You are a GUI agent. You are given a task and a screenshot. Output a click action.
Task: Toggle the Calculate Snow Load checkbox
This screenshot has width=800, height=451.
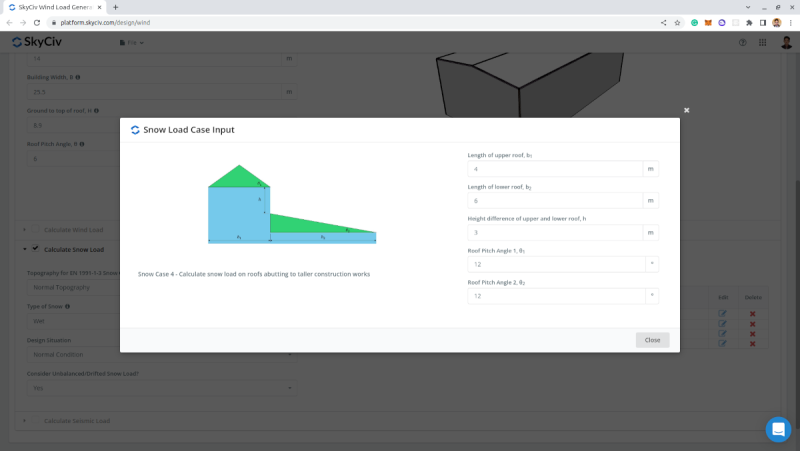pyautogui.click(x=36, y=248)
